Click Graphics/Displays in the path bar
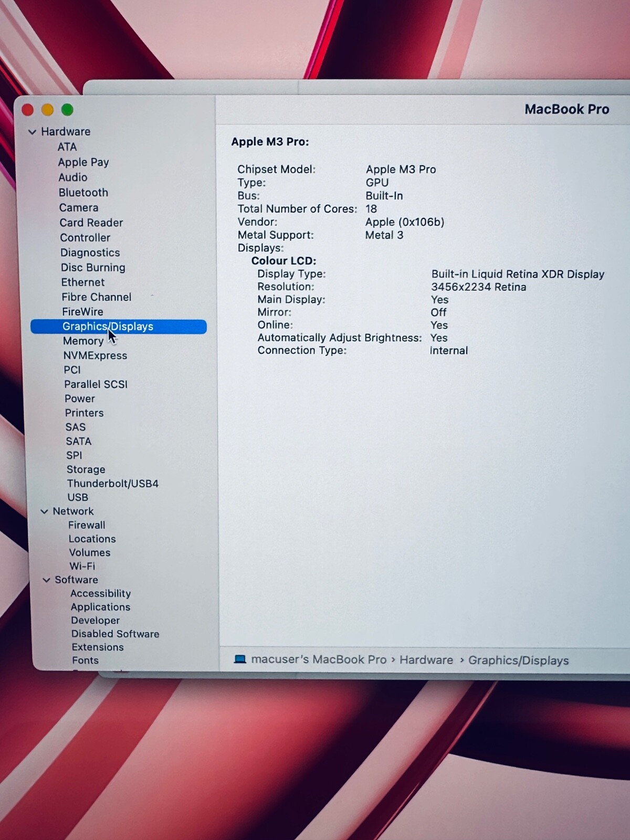This screenshot has width=630, height=840. (x=519, y=660)
